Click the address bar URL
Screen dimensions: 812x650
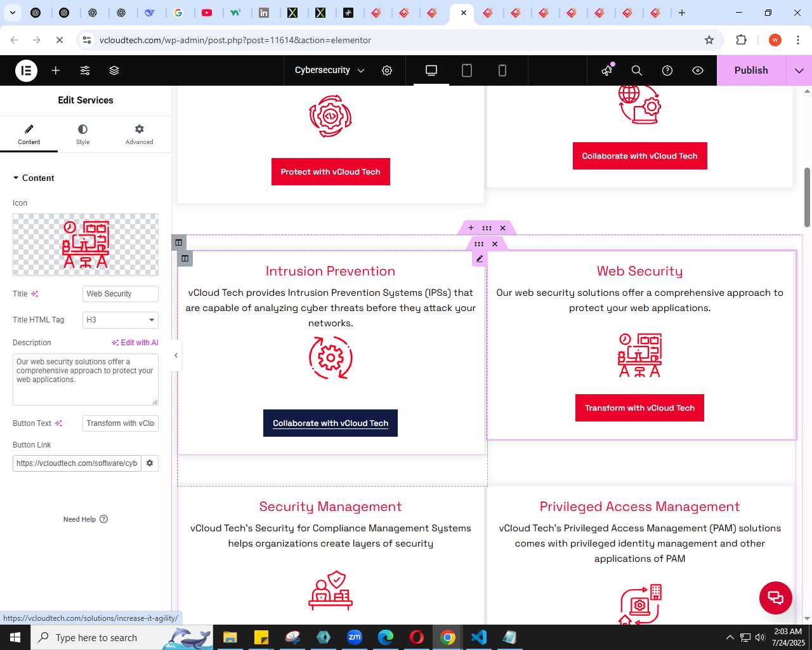[x=235, y=40]
